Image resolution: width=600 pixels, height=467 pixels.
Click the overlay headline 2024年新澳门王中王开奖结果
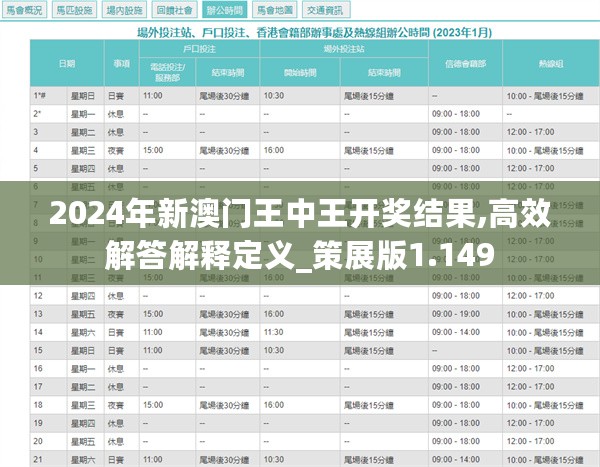300,214
